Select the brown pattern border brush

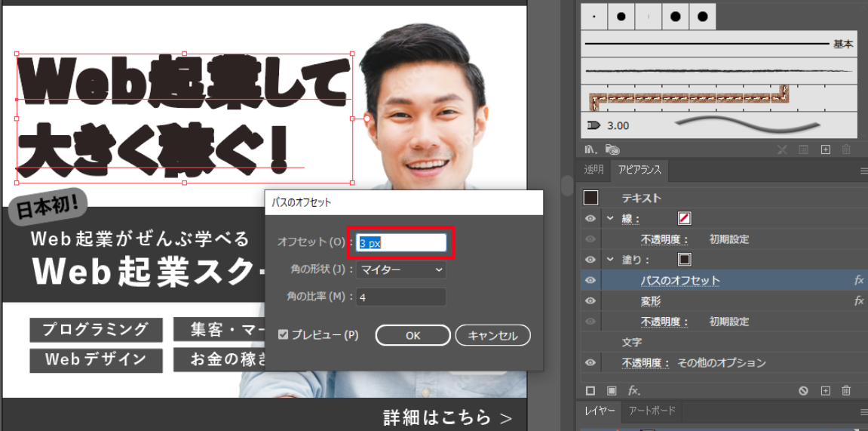719,98
